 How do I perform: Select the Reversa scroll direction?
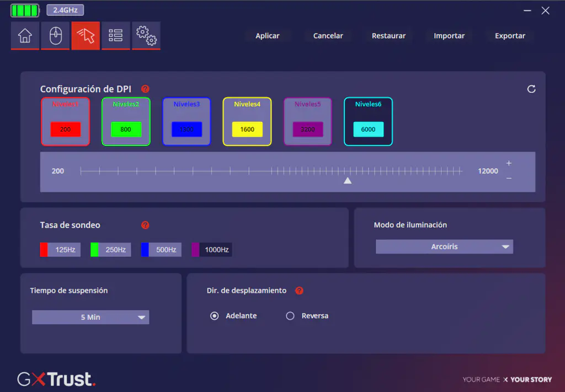pyautogui.click(x=290, y=316)
